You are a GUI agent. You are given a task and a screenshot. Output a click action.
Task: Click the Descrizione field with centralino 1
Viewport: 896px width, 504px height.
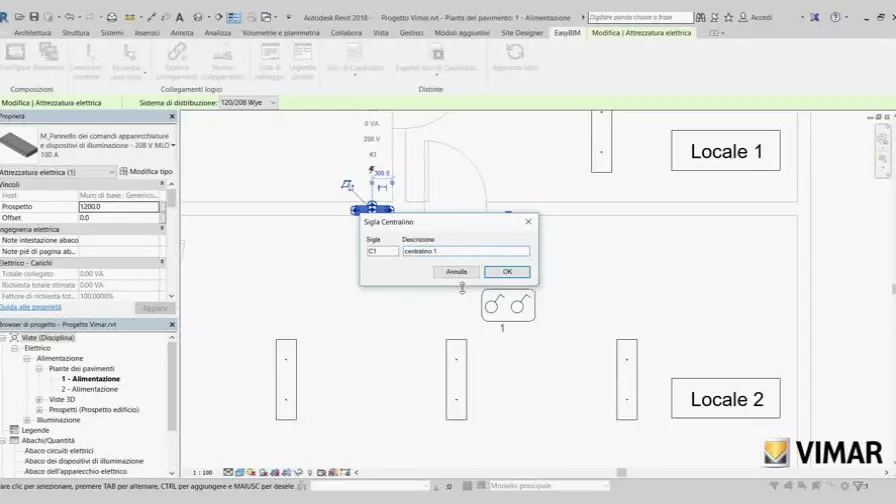[x=466, y=251]
